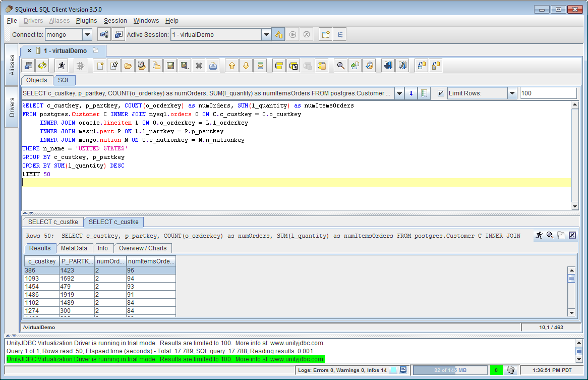Expand the SQL history dropdown arrow
Screen dimensions: 588x380
(x=399, y=93)
